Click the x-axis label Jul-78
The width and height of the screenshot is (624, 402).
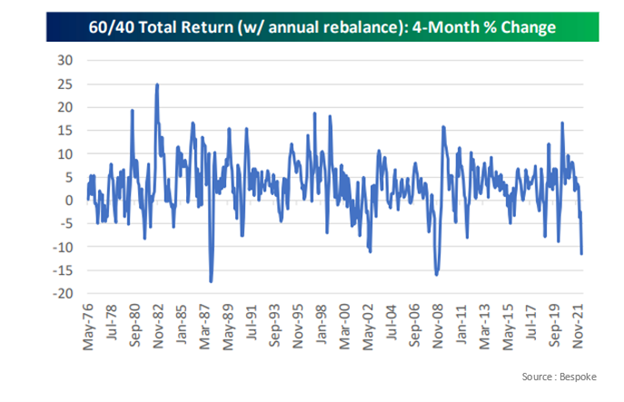click(111, 323)
